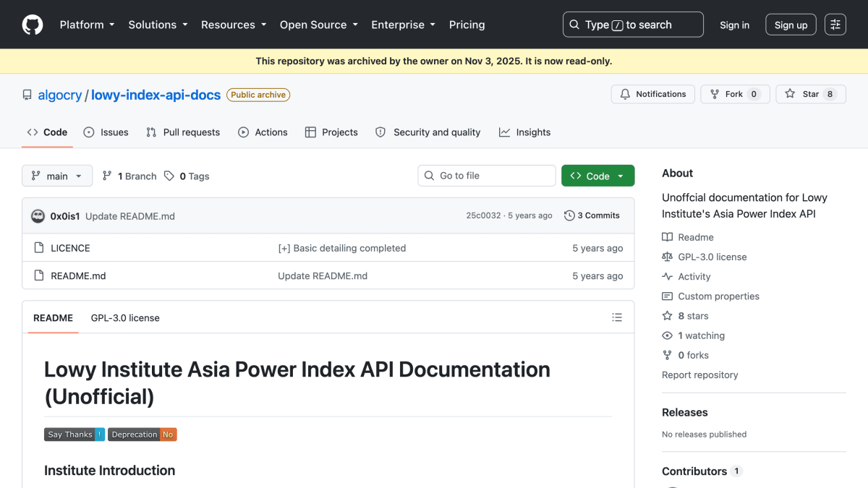Screen dimensions: 868x488
Task: Sign in to GitHub
Action: click(735, 25)
